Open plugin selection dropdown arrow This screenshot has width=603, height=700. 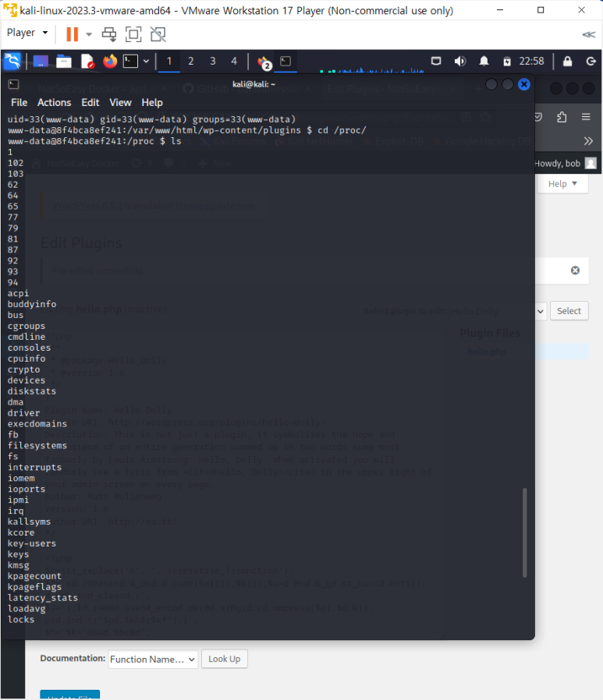pyautogui.click(x=540, y=311)
